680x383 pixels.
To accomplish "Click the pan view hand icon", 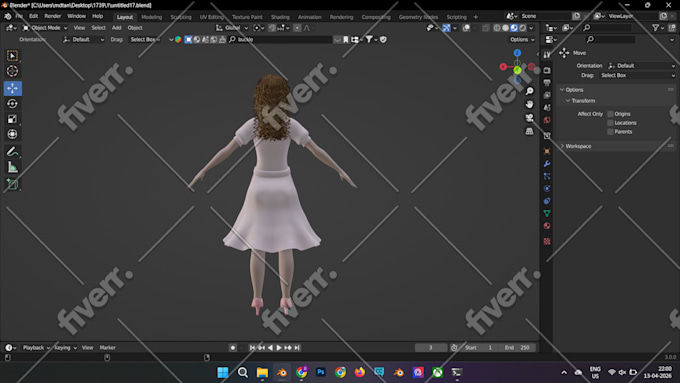I will coord(530,105).
